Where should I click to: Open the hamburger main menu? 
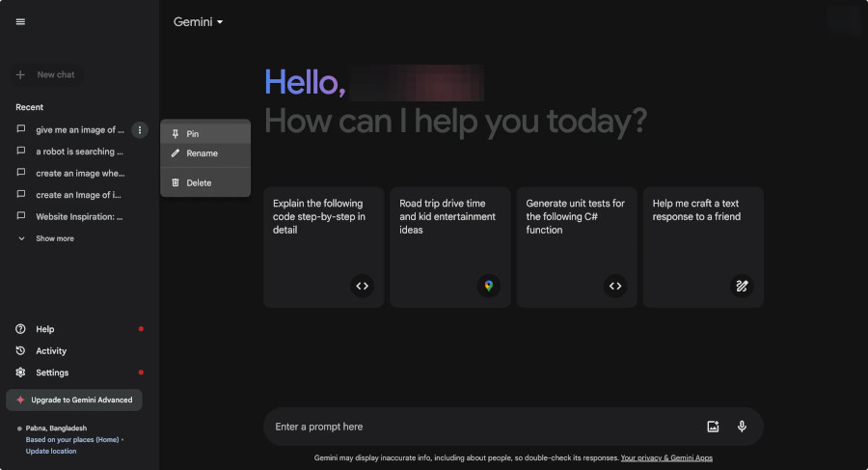click(20, 21)
